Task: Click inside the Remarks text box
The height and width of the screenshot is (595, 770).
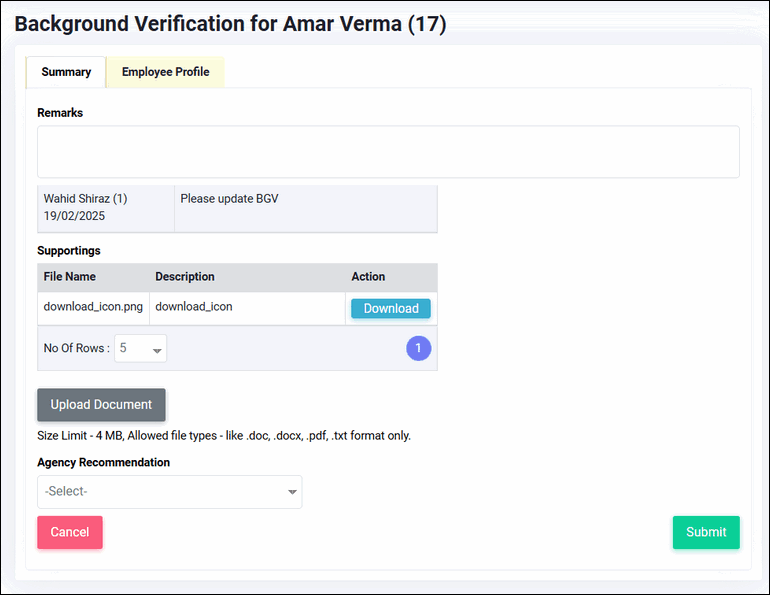Action: point(388,152)
